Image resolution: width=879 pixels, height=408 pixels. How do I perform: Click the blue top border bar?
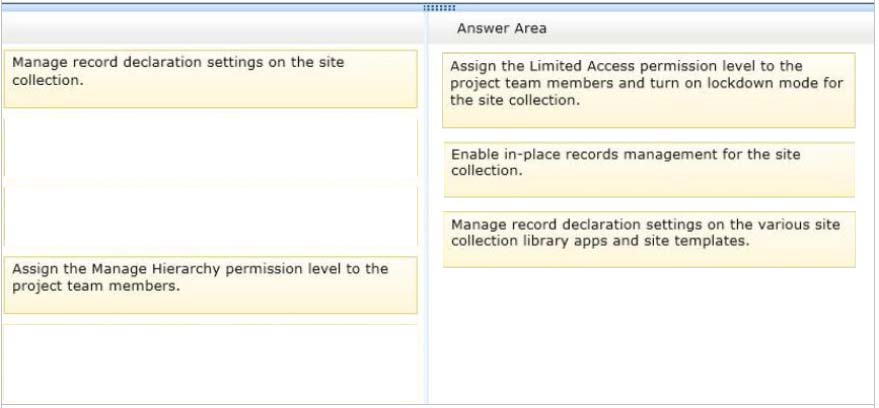pos(440,8)
